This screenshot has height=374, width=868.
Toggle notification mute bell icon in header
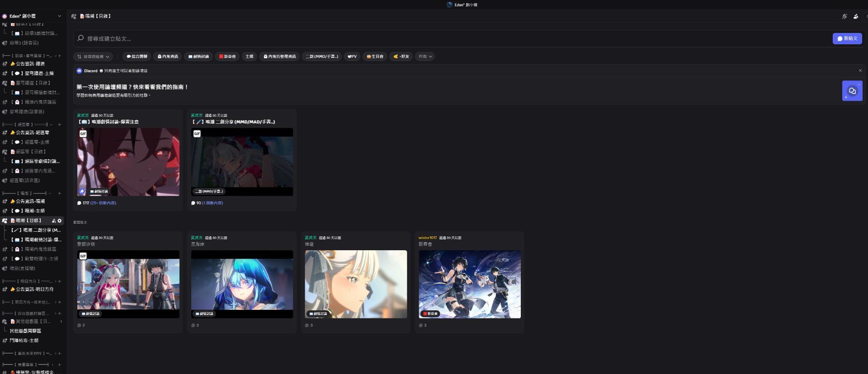point(844,16)
